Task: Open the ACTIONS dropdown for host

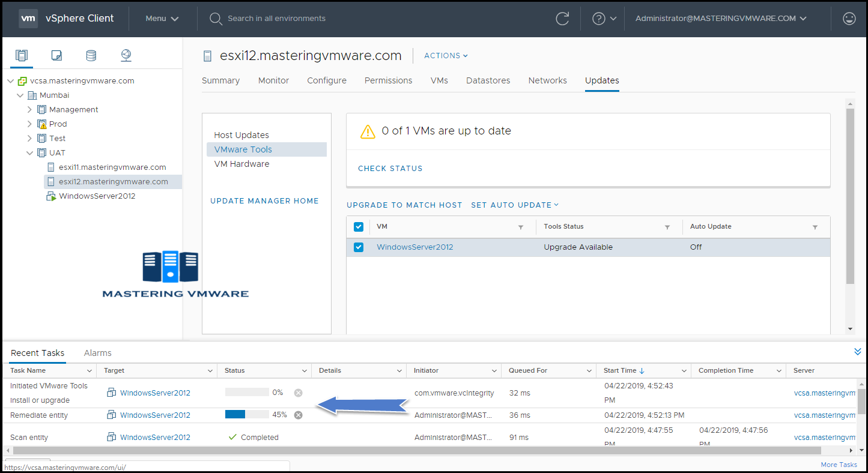Action: pyautogui.click(x=446, y=56)
